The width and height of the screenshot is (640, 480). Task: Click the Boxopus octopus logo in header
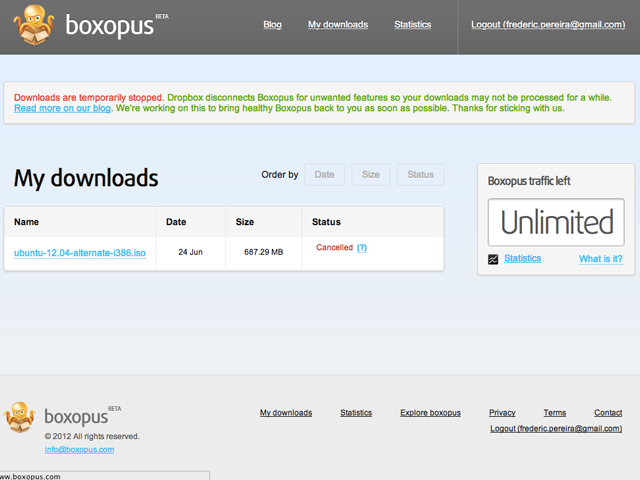[x=34, y=25]
